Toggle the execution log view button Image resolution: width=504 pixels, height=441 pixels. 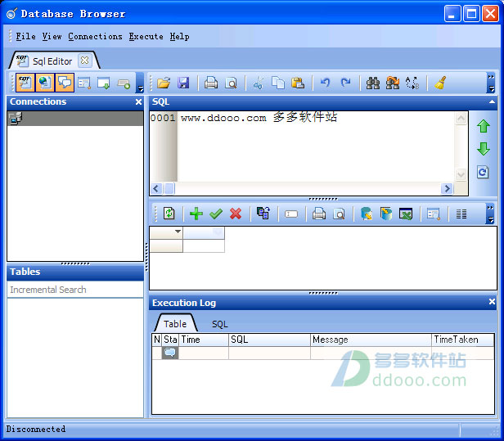coord(65,83)
